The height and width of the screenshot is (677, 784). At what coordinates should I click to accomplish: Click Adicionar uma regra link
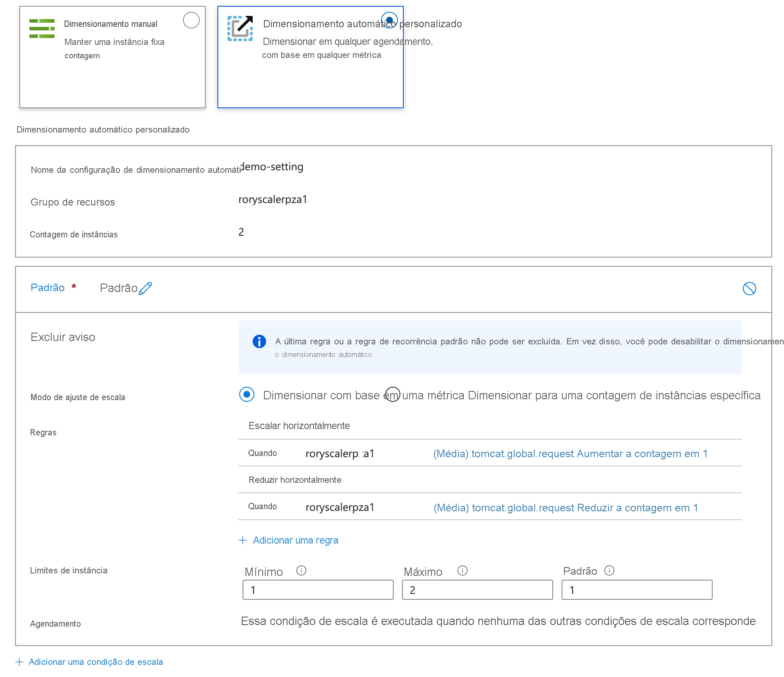tap(295, 540)
